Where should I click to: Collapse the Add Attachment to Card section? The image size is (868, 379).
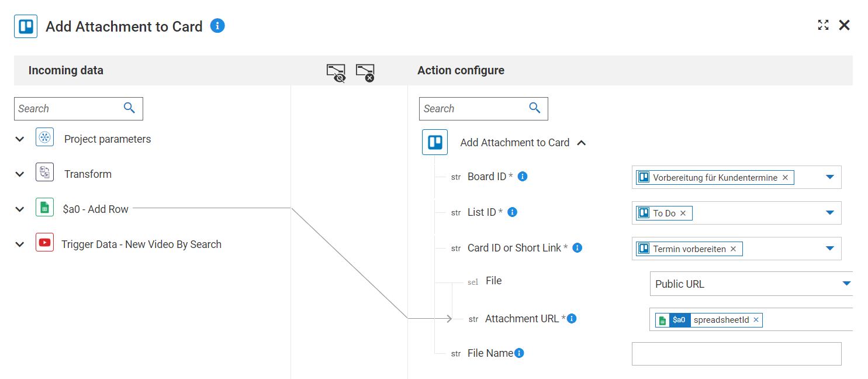[581, 143]
